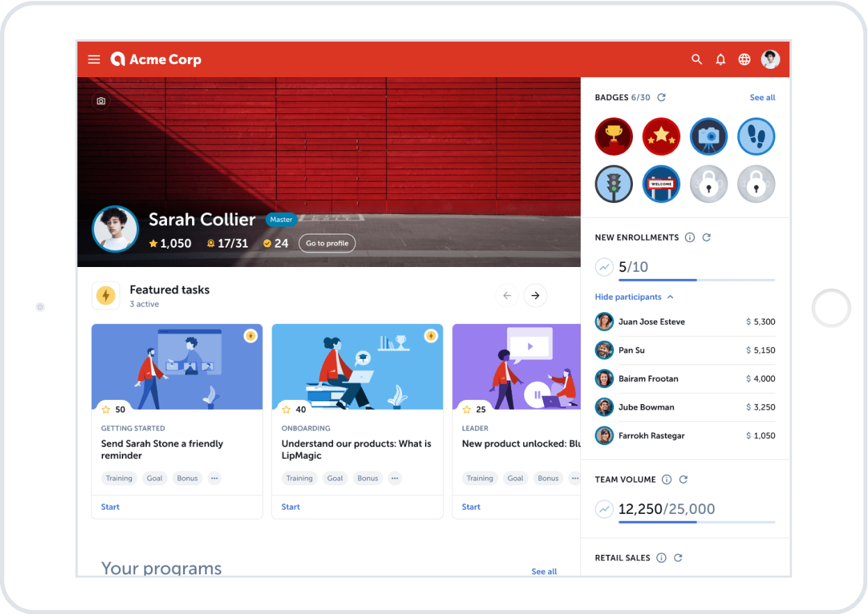Screen dimensions: 868x614
Task: Open the hamburger menu
Action: coord(94,60)
